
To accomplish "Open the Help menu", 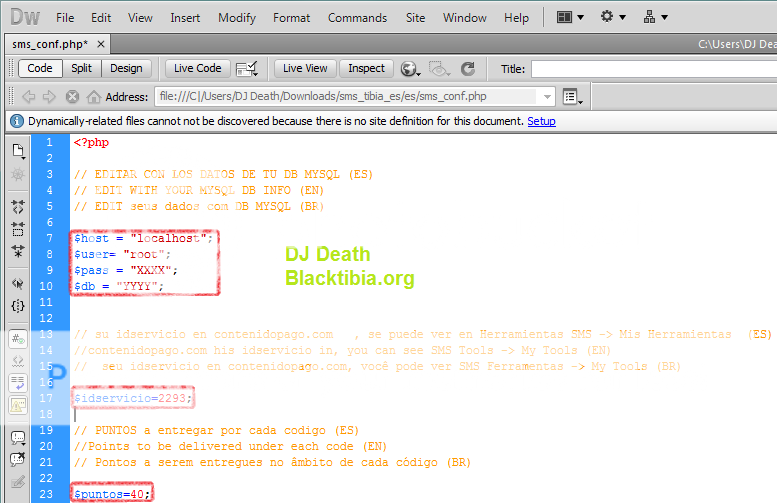I will 516,18.
